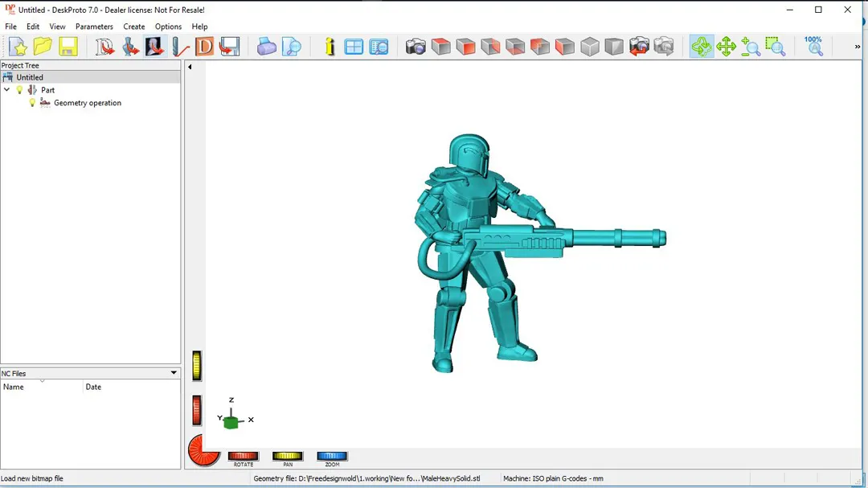The height and width of the screenshot is (488, 868).
Task: Toggle the Geometry operation lightbulb visibility
Action: coord(33,103)
